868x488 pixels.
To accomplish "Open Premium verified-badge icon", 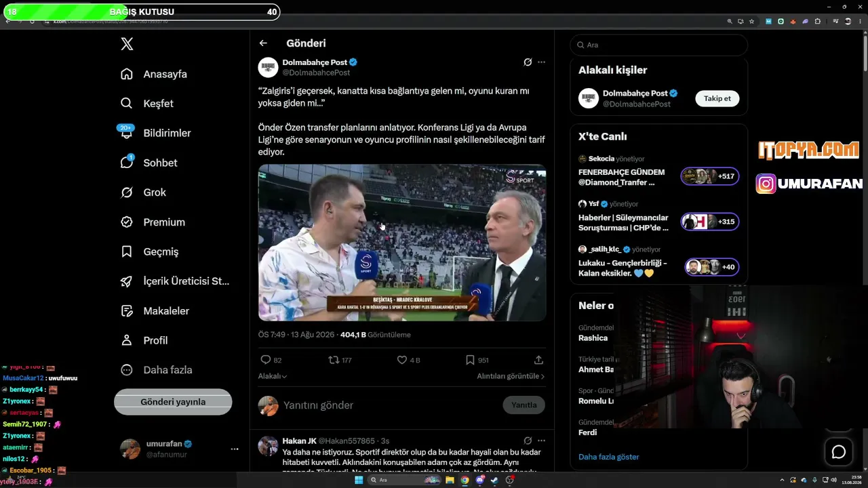I will (127, 222).
